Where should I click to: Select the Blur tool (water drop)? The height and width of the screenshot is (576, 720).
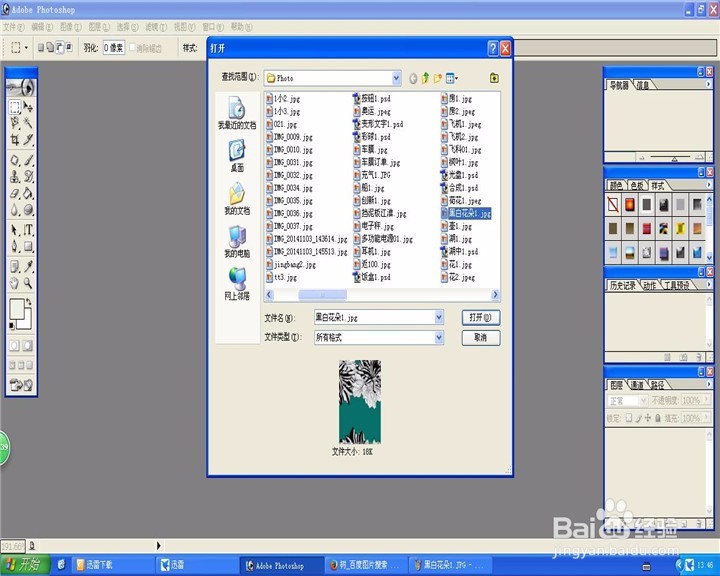point(15,209)
